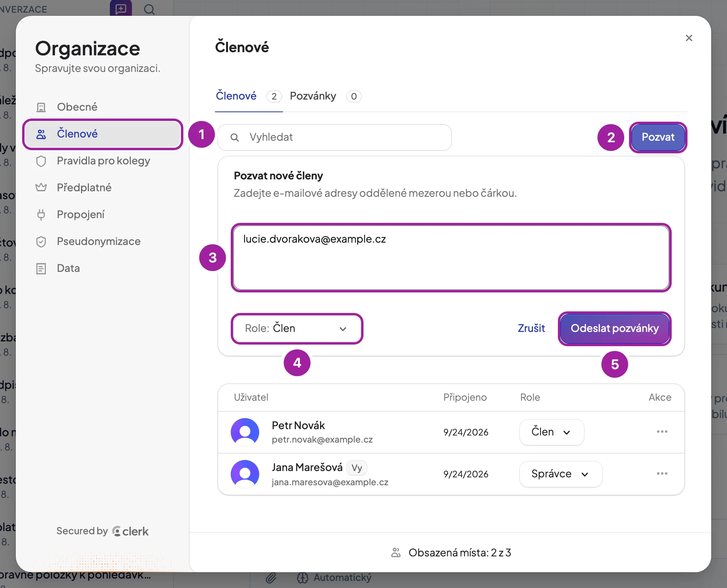
Task: Click the Obecné building icon
Action: click(41, 107)
